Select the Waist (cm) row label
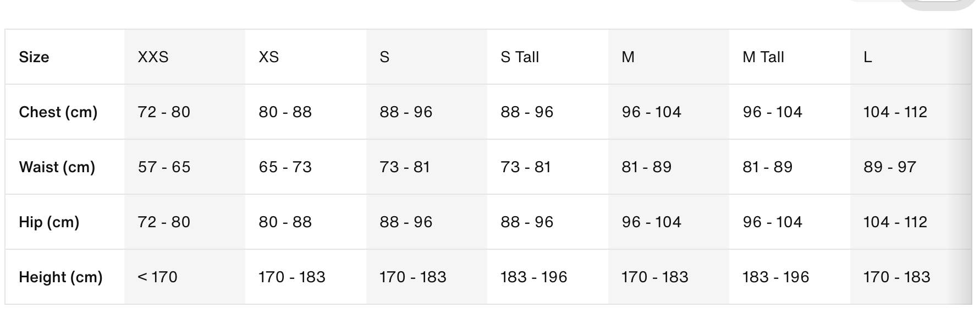This screenshot has height=329, width=980. (x=57, y=167)
